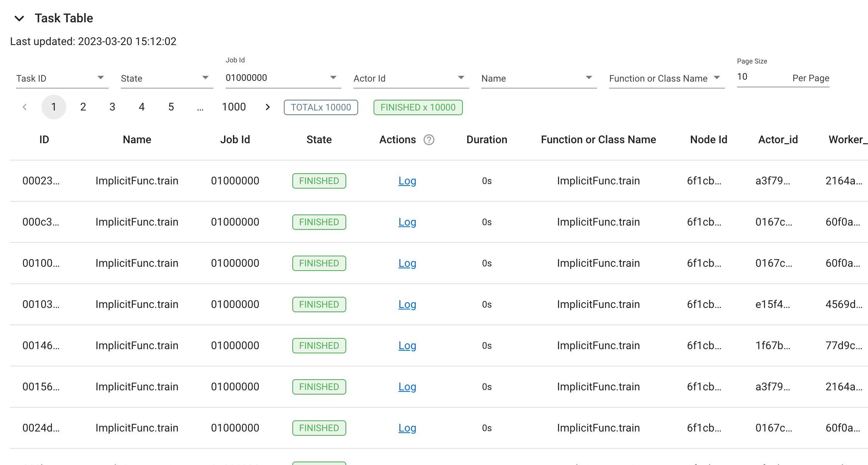Open Log for task 00103...
Image resolution: width=868 pixels, height=465 pixels.
(407, 304)
